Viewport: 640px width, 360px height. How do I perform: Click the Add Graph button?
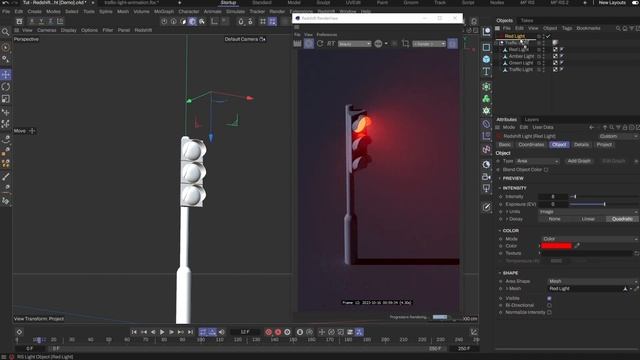click(579, 161)
